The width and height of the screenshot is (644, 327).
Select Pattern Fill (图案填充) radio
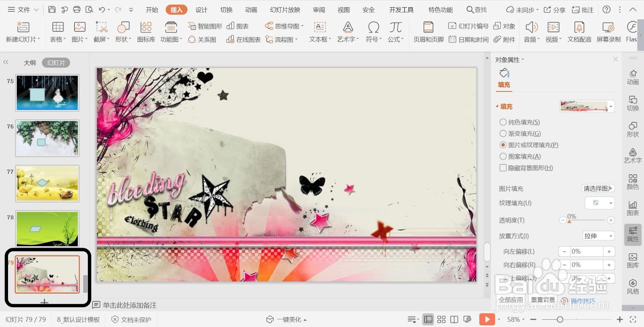(x=503, y=156)
